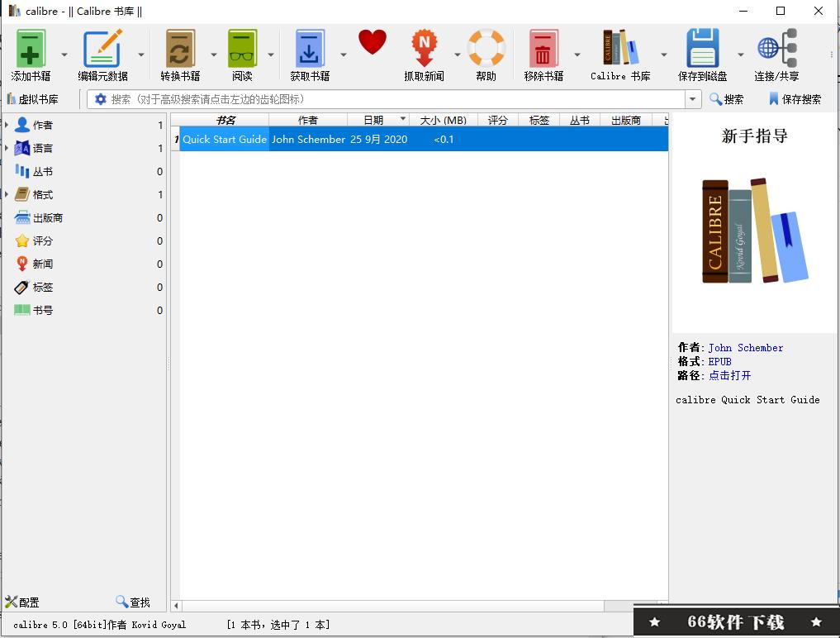Click the 查找 find button
Viewport: 840px width, 638px height.
click(133, 602)
